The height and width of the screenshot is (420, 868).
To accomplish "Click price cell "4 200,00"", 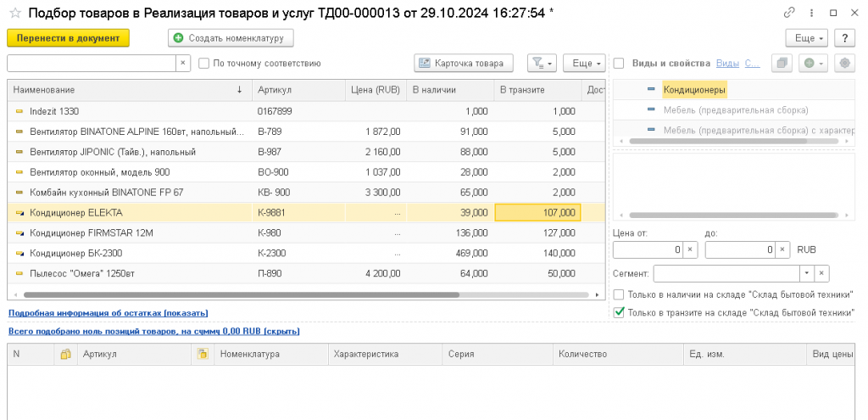I will tap(376, 273).
